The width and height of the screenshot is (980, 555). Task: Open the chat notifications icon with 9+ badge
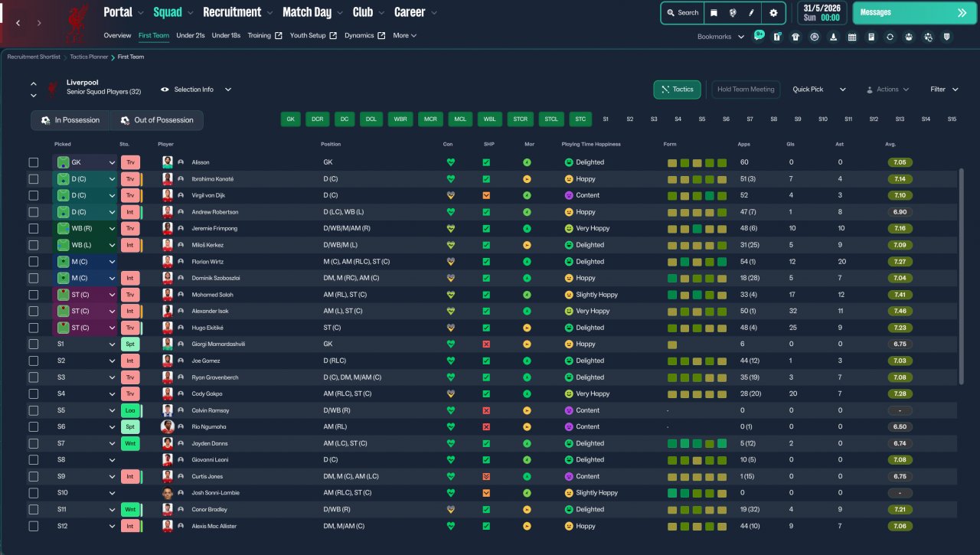click(757, 37)
